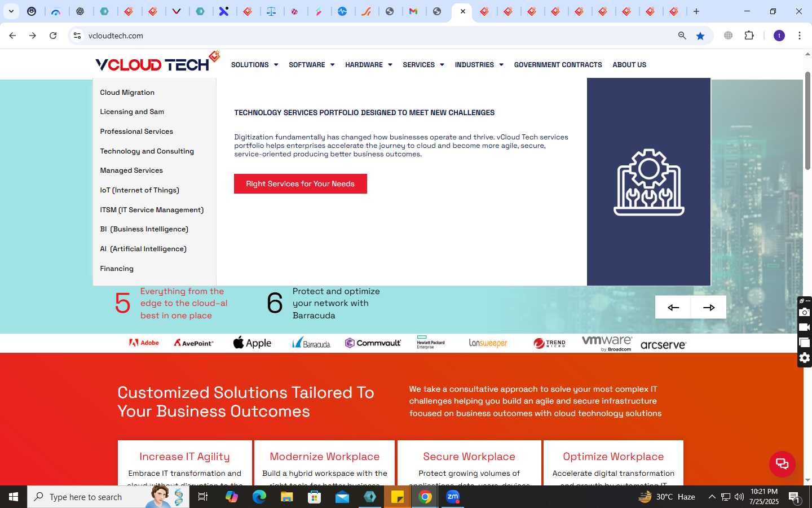This screenshot has width=812, height=508.
Task: Open a new Chrome tab
Action: point(696,11)
